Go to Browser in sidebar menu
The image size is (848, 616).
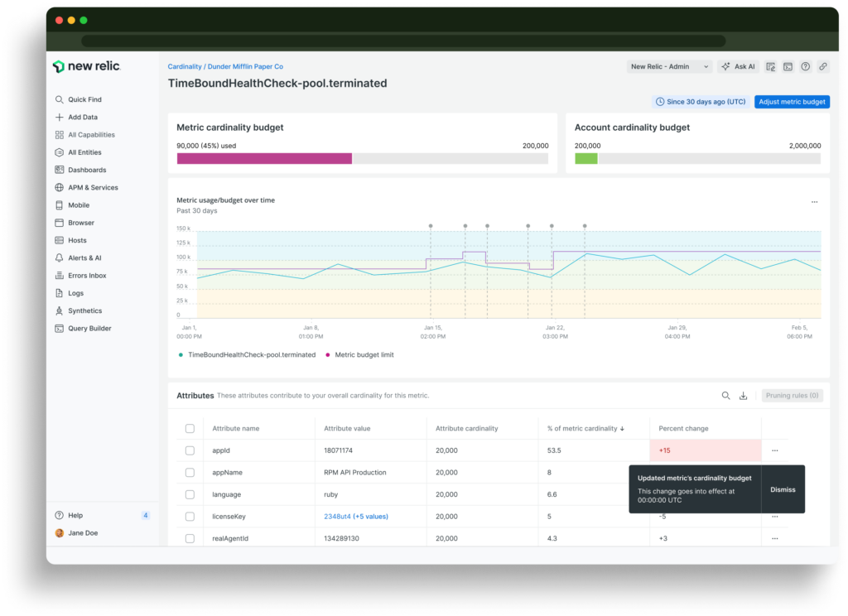pyautogui.click(x=81, y=223)
